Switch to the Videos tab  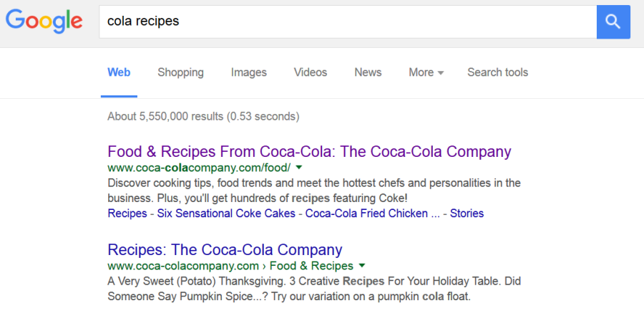click(311, 73)
